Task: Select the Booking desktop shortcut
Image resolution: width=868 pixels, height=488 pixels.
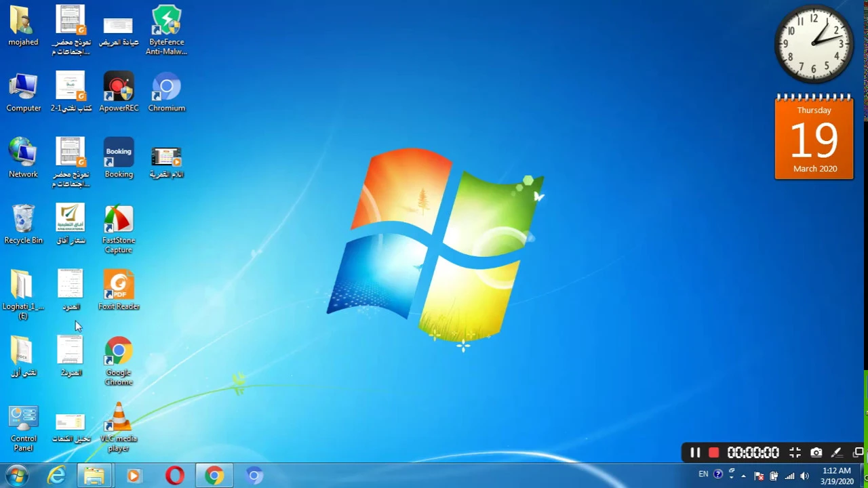Action: (x=119, y=159)
